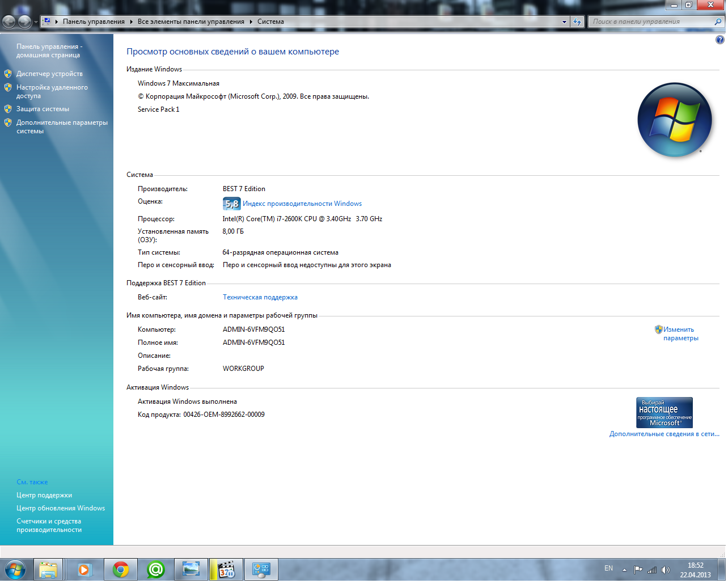Image resolution: width=728 pixels, height=583 pixels.
Task: Click the Back navigation arrow
Action: pos(9,22)
